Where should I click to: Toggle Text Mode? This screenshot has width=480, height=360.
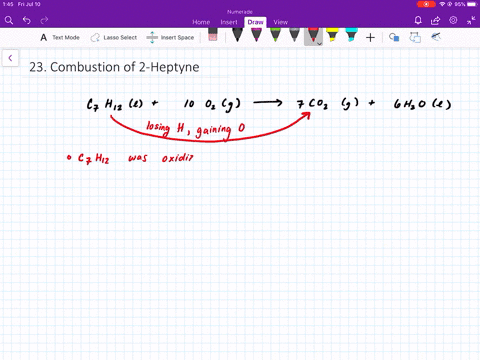60,38
